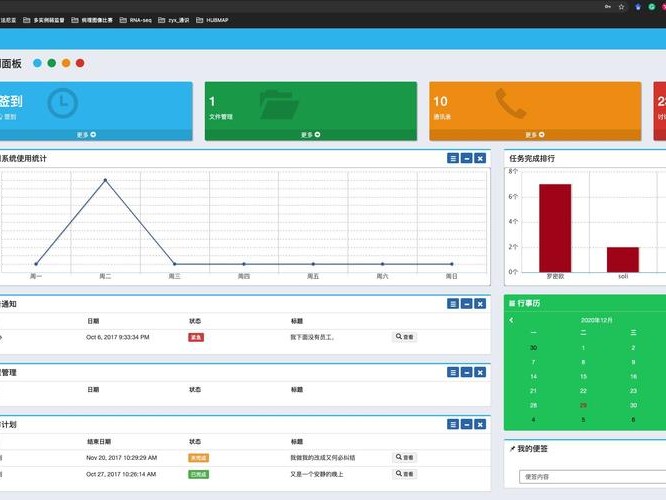Image resolution: width=666 pixels, height=500 pixels.
Task: Collapse the 系统使用统计 panel with minus icon
Action: click(x=466, y=158)
